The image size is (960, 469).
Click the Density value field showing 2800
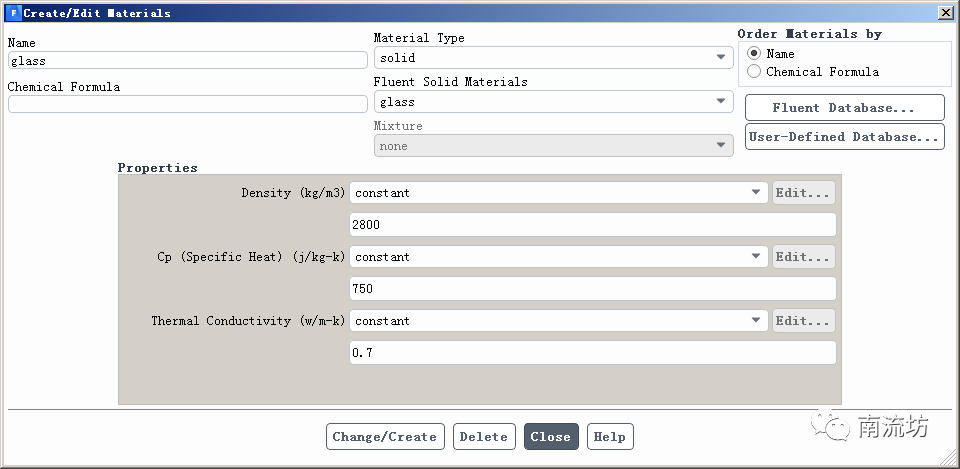point(592,225)
